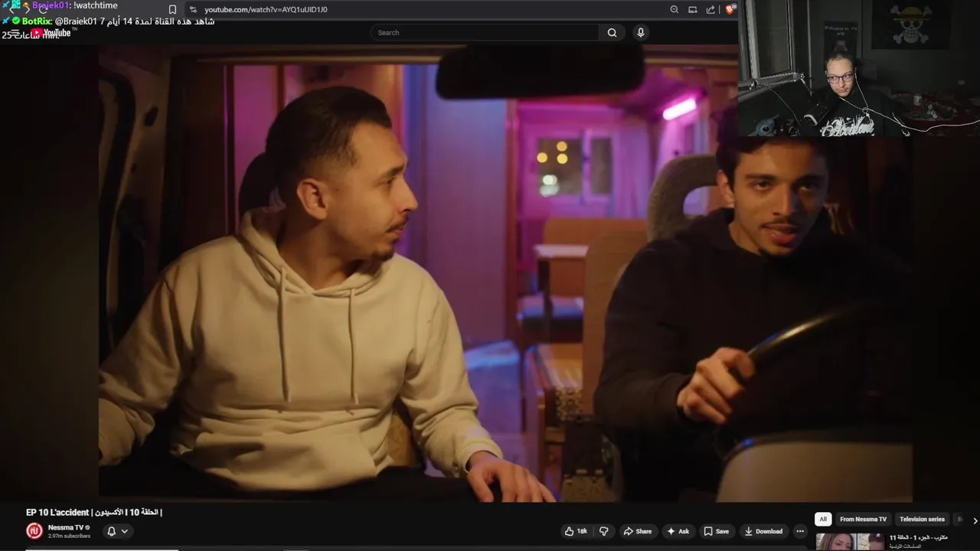This screenshot has height=551, width=980.
Task: Select the From Nessma TV chip
Action: [863, 519]
